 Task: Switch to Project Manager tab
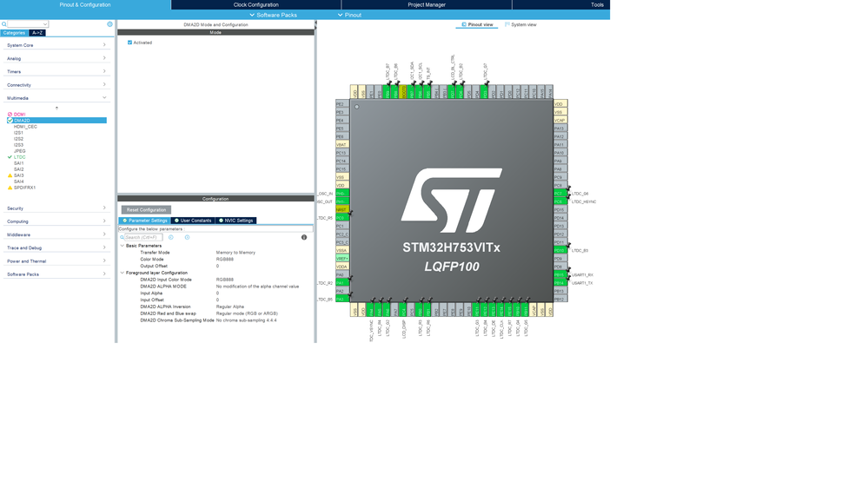[x=427, y=4]
